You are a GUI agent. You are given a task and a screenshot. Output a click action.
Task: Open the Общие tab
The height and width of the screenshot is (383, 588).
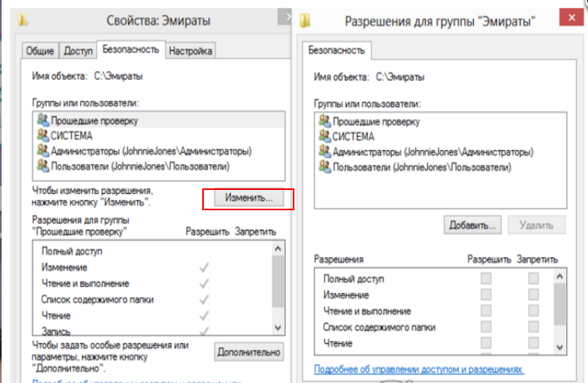tap(40, 51)
